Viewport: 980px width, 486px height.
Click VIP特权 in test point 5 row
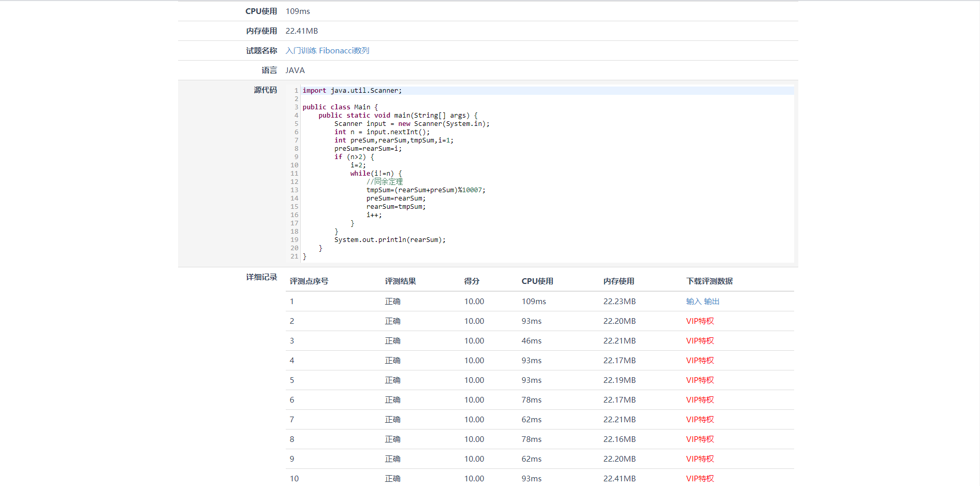pyautogui.click(x=700, y=380)
